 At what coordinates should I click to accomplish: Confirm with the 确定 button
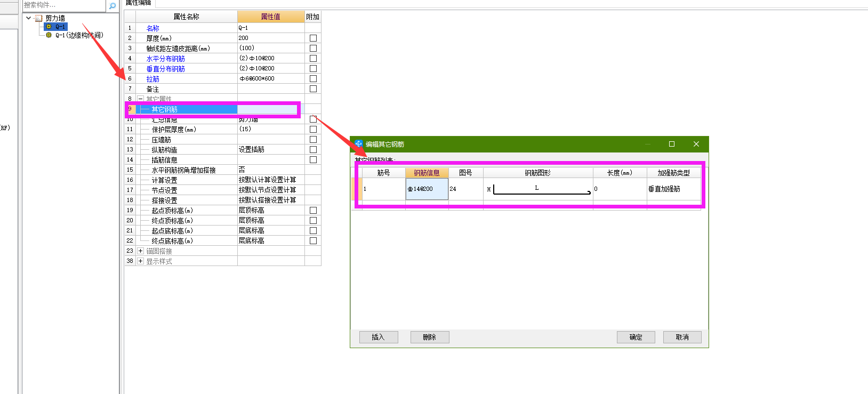point(636,337)
